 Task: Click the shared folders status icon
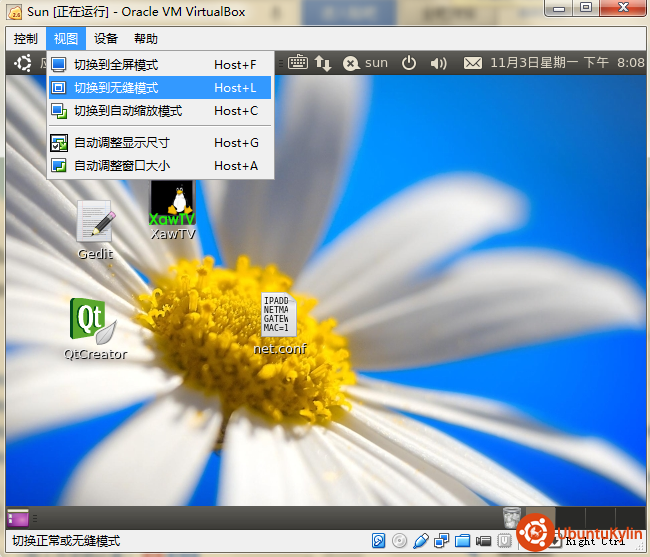(x=463, y=541)
